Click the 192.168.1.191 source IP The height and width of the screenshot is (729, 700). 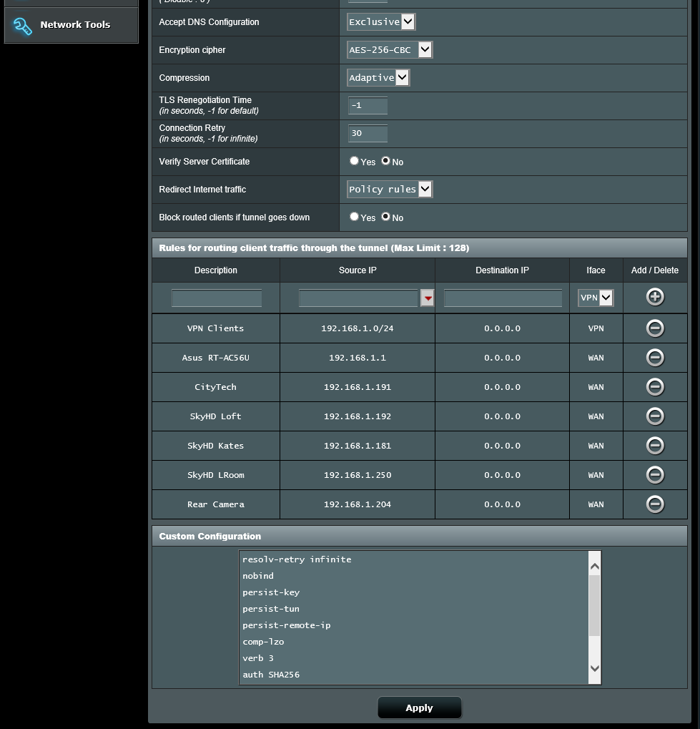358,387
